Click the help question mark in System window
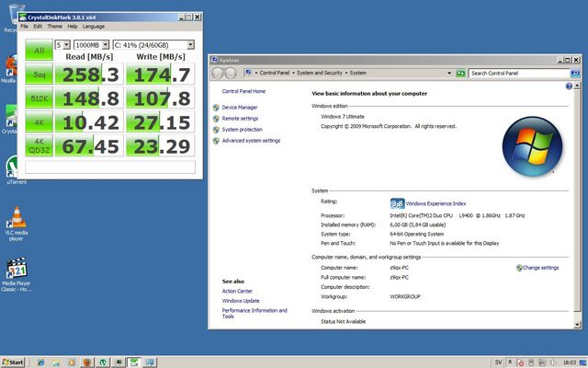This screenshot has width=588, height=368. click(569, 86)
